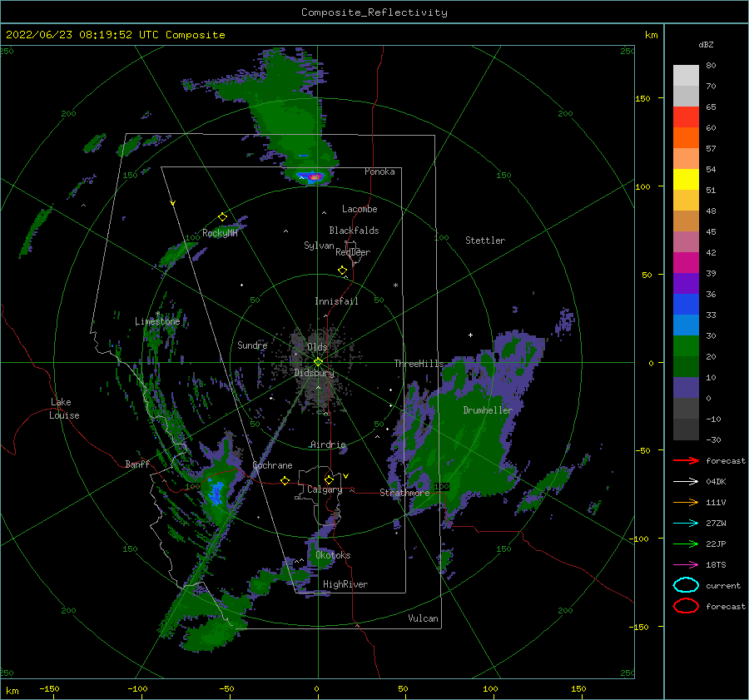Image resolution: width=749 pixels, height=700 pixels.
Task: Click the Ponoka city label
Action: tap(379, 171)
